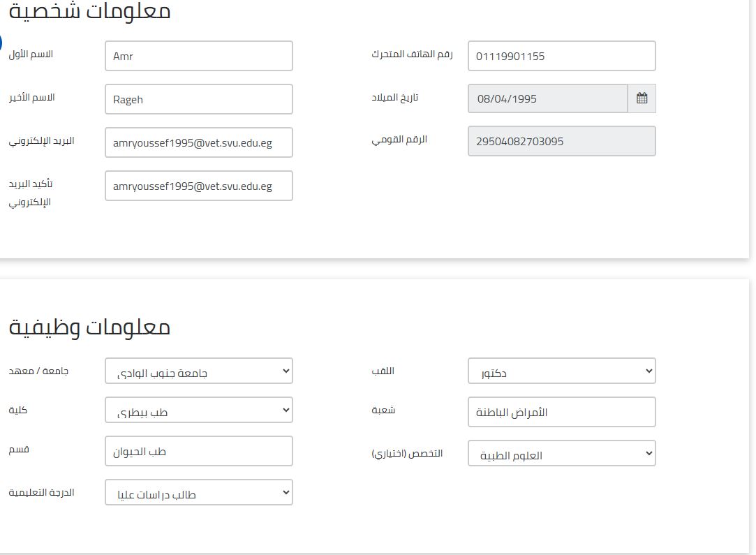Select the confirm email input field
The image size is (756, 555).
198,186
